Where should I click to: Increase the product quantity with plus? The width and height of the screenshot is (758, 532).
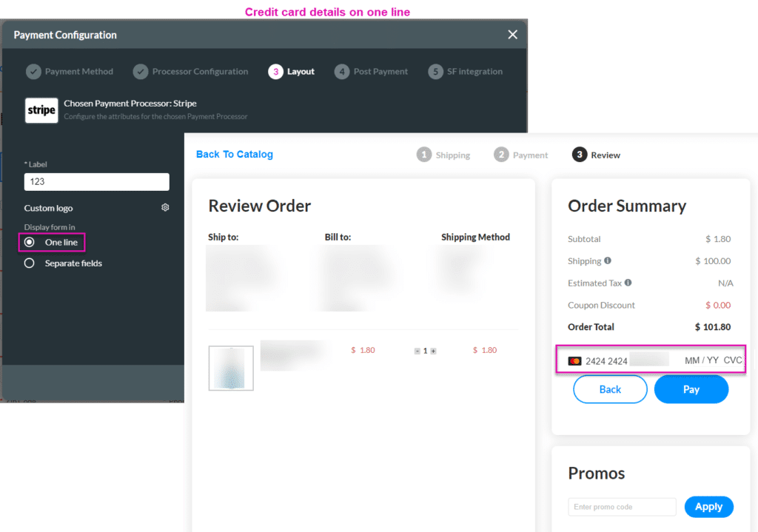[433, 351]
